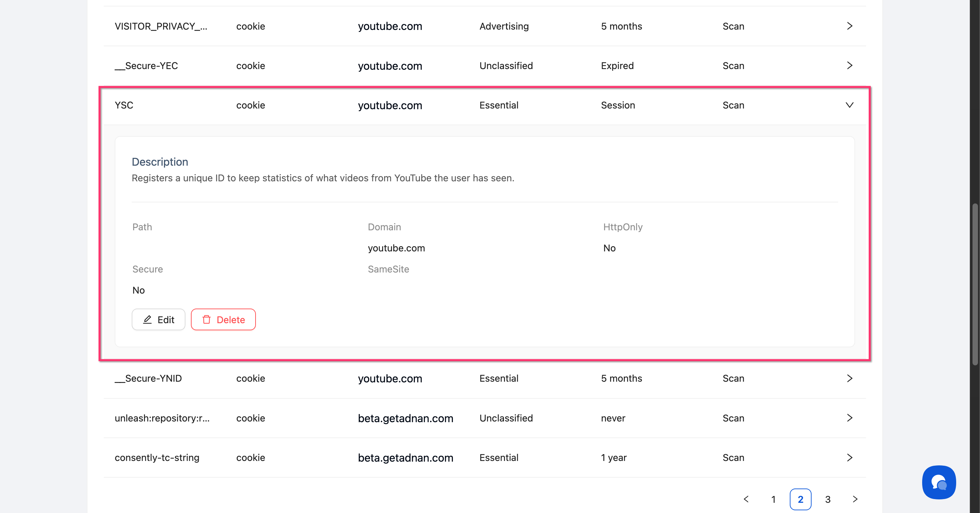Go to previous pagination page arrow
The height and width of the screenshot is (513, 980).
(746, 499)
